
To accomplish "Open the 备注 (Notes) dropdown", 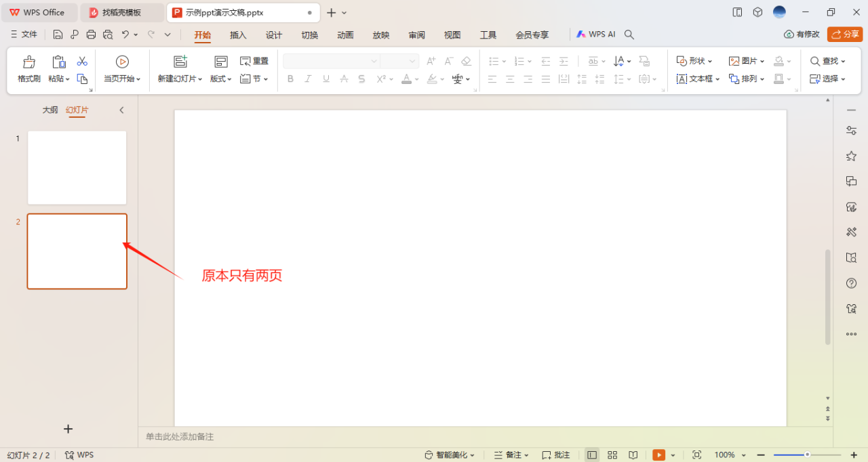I will [510, 455].
